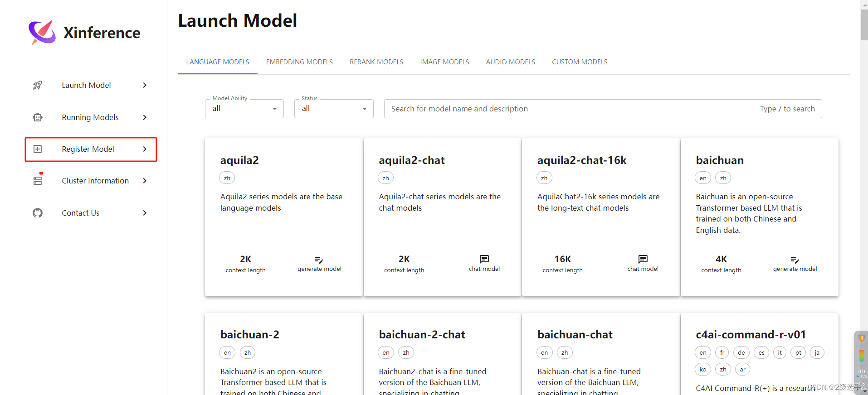Click the ar tag on c4ai-command-r-v01 card
Viewport: 868px width, 395px height.
tap(743, 369)
